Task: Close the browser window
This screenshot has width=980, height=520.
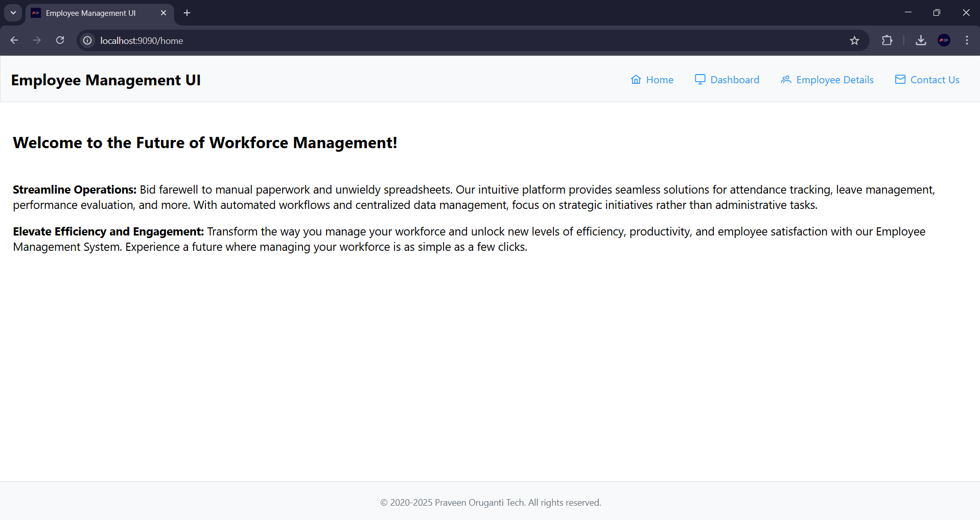Action: pyautogui.click(x=966, y=12)
